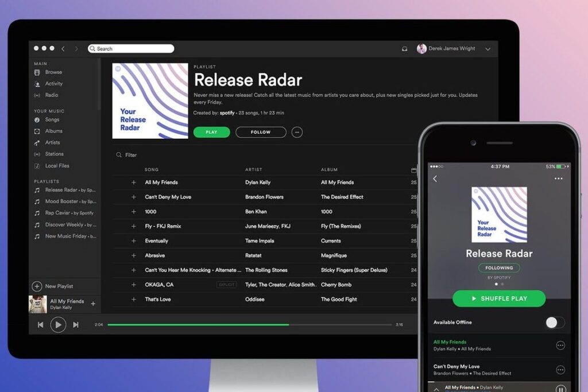588x392 pixels.
Task: Open album Cherry Bomb link
Action: [336, 285]
